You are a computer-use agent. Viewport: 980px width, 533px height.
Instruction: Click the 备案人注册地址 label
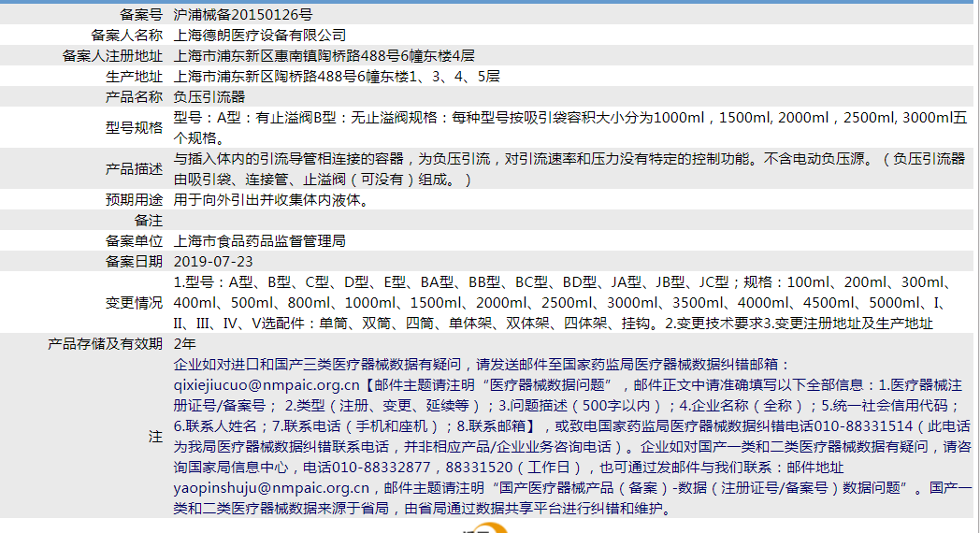[112, 55]
